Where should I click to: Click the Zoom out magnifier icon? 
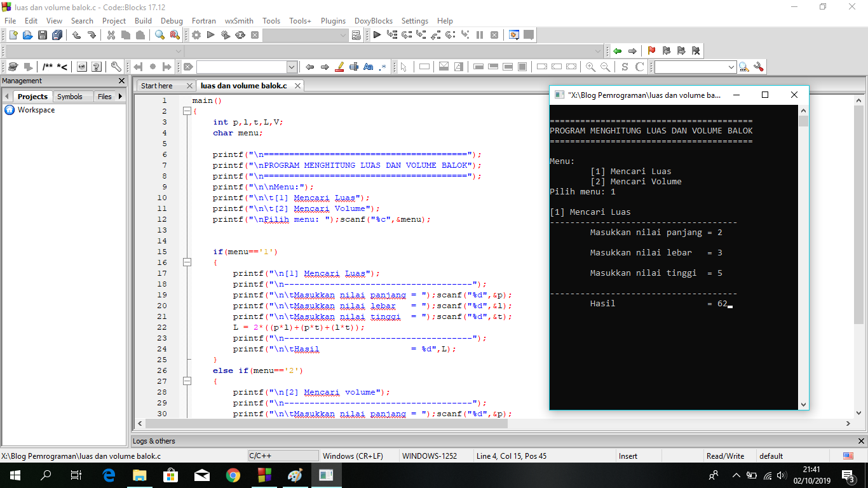[x=606, y=67]
